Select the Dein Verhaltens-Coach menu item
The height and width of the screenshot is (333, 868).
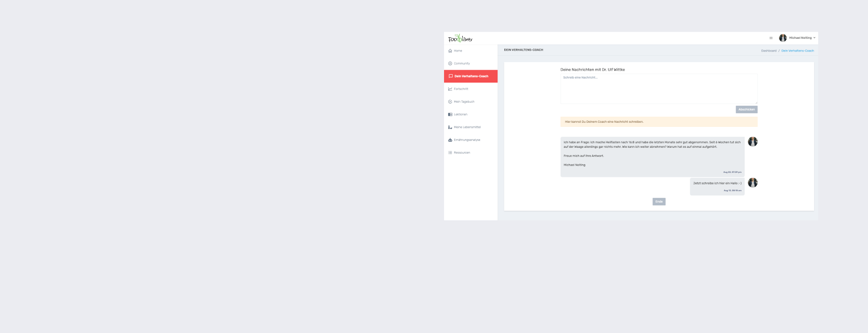click(x=471, y=76)
